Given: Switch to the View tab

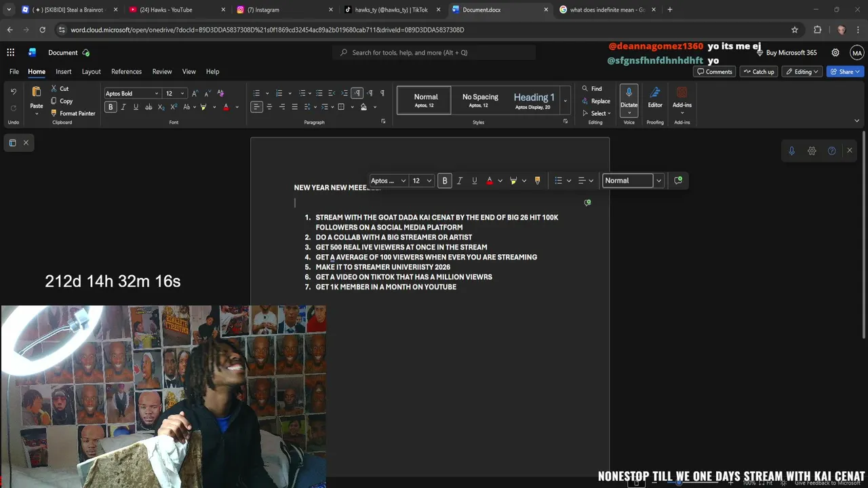Looking at the screenshot, I should tap(189, 71).
